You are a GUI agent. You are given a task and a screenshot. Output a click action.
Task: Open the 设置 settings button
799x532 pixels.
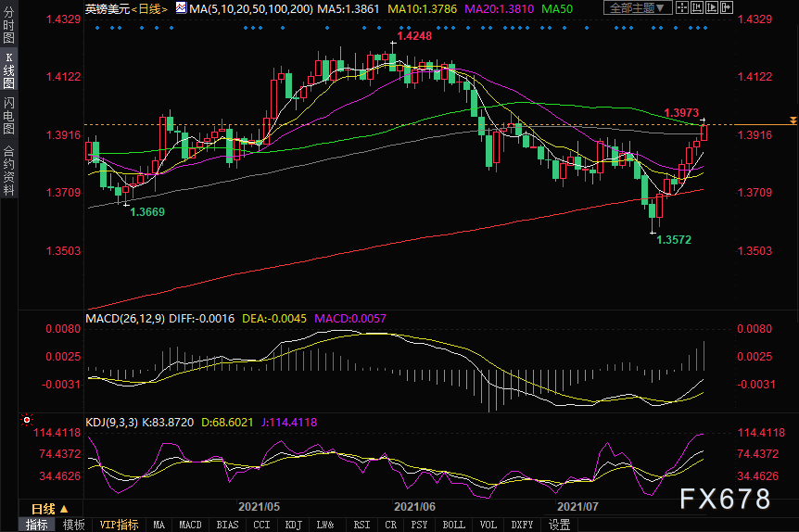(x=559, y=525)
